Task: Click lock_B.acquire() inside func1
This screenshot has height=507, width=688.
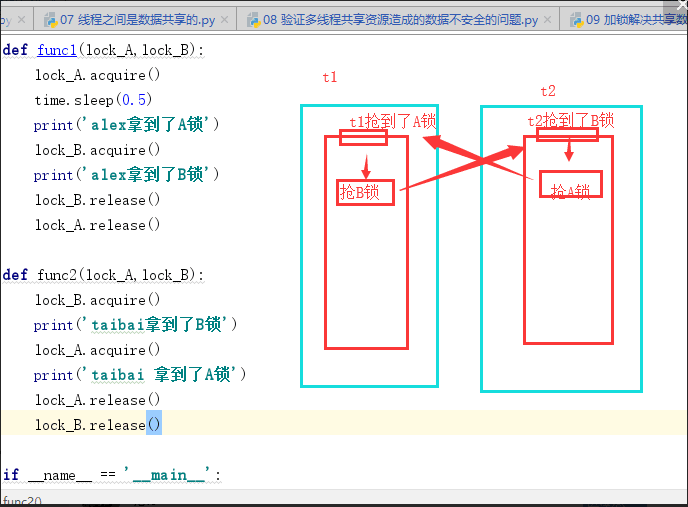Action: point(97,150)
